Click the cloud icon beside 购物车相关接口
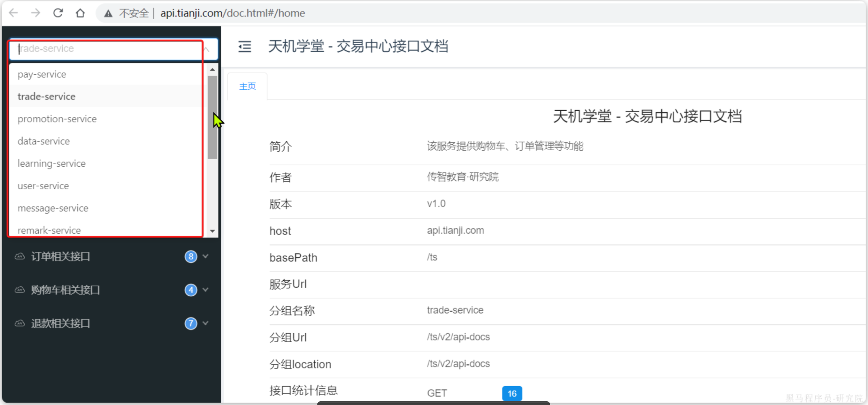 20,290
